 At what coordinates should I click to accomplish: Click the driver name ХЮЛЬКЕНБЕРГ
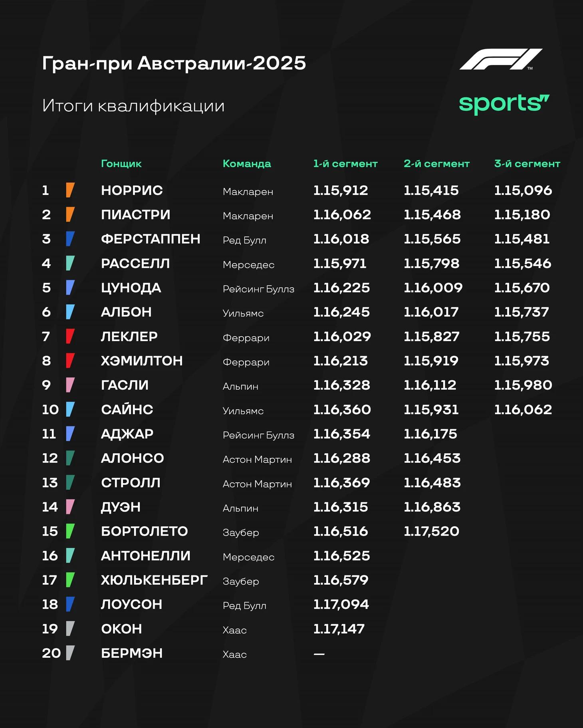point(154,580)
